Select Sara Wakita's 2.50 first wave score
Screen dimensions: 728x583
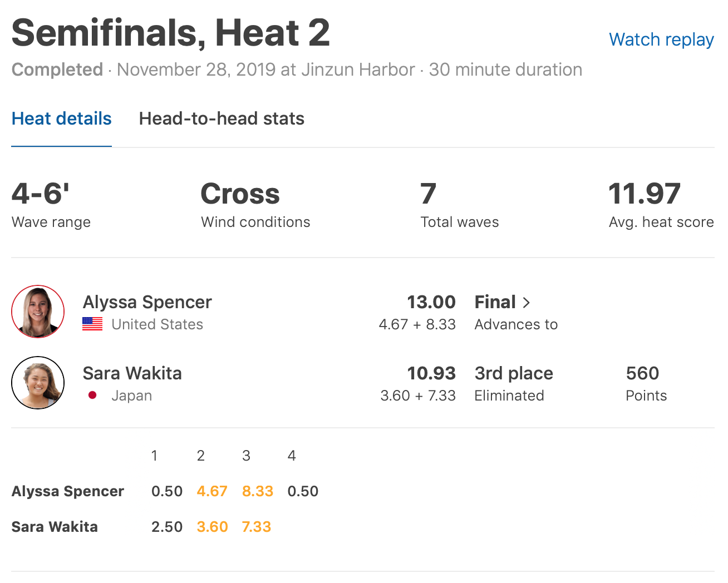166,527
